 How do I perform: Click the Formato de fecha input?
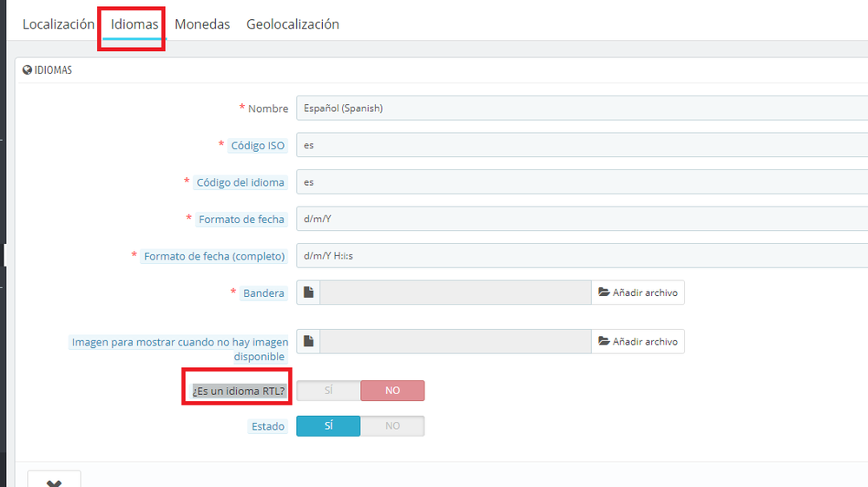[x=580, y=219]
